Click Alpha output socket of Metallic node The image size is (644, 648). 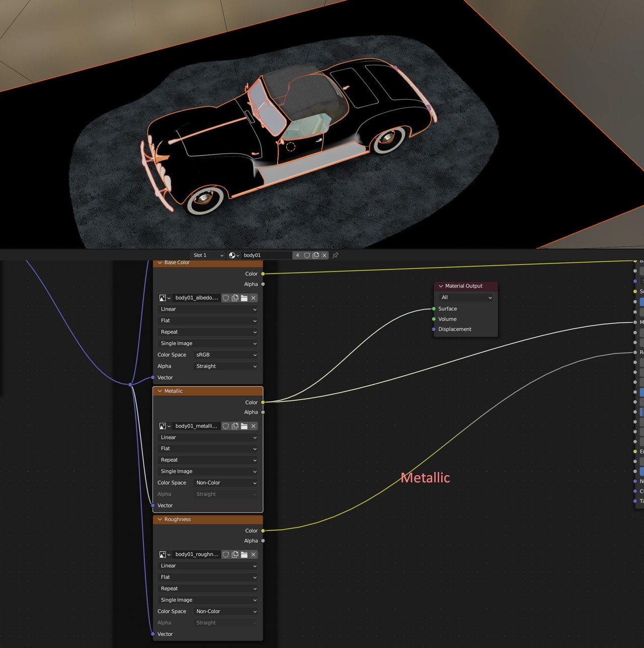point(263,412)
